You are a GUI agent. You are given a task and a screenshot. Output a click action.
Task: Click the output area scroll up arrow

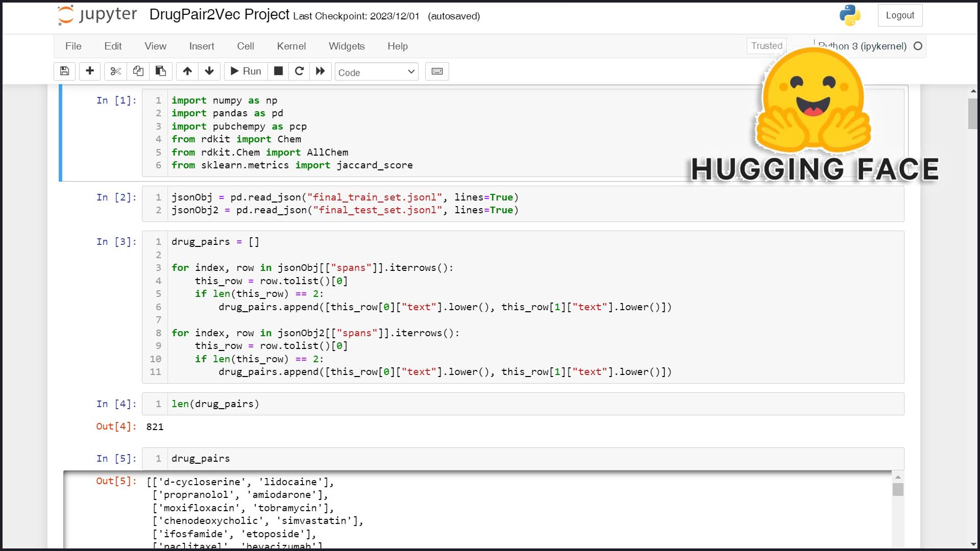coord(898,477)
